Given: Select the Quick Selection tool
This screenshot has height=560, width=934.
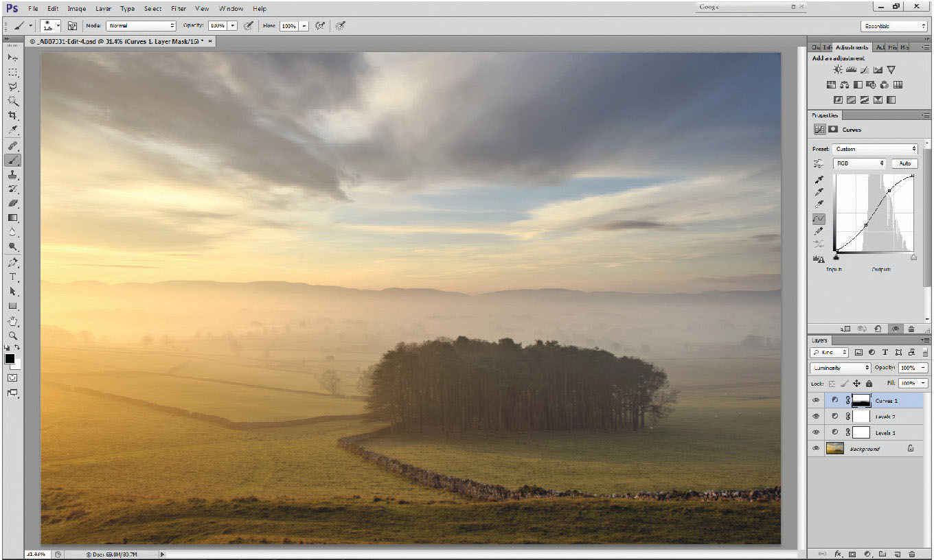Looking at the screenshot, I should tap(13, 101).
